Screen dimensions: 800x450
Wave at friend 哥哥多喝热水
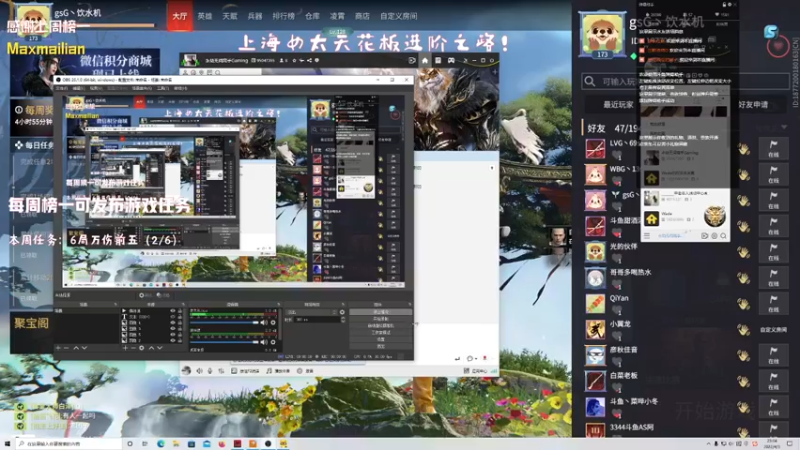click(744, 278)
